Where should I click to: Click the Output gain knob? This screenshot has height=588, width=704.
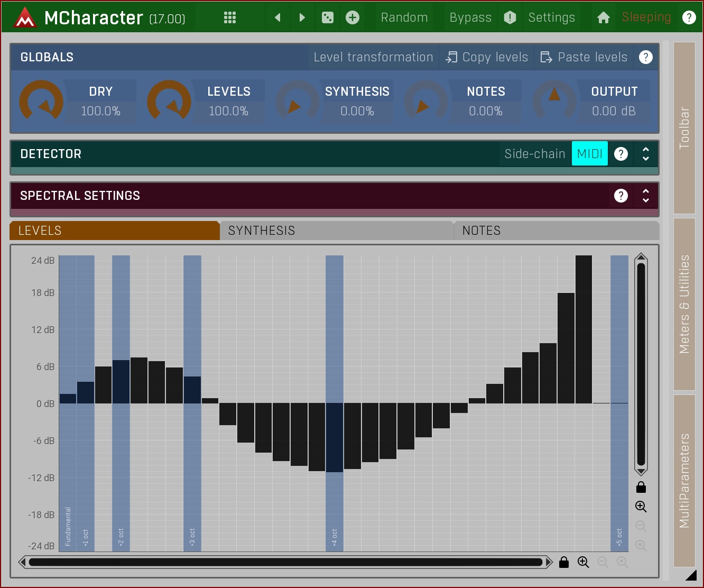click(554, 100)
